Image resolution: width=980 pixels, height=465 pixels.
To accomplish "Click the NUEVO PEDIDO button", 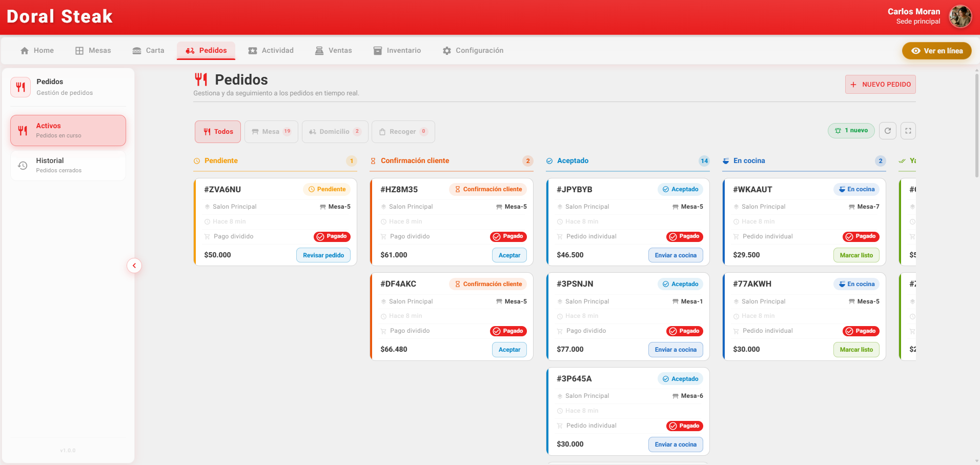I will click(x=880, y=85).
